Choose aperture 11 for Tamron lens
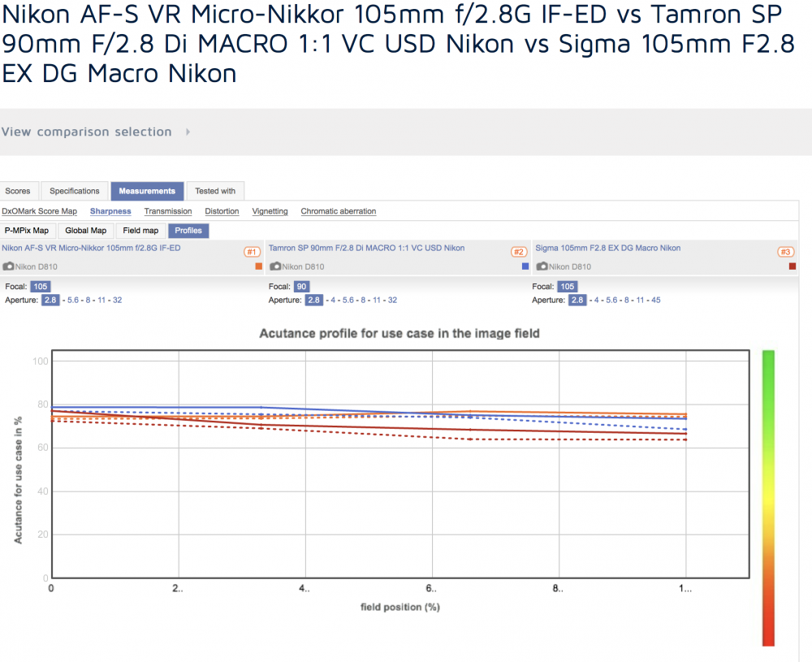 pyautogui.click(x=377, y=300)
